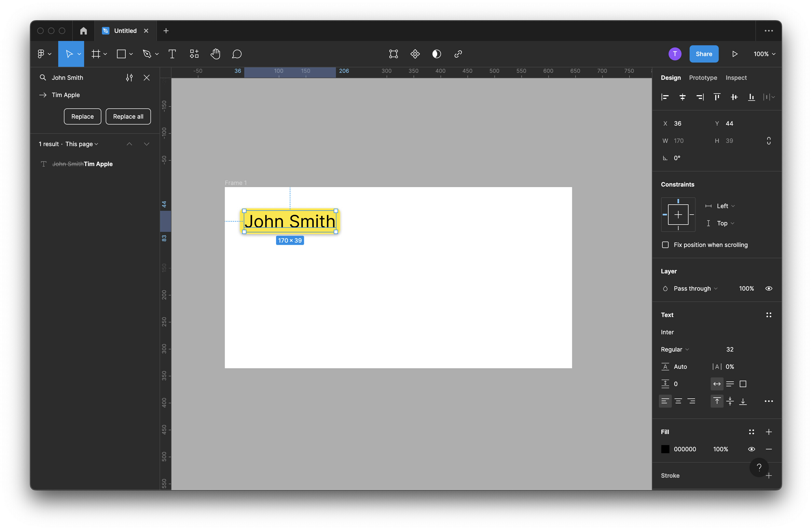Add a new fill
Viewport: 812px width, 530px height.
point(769,432)
